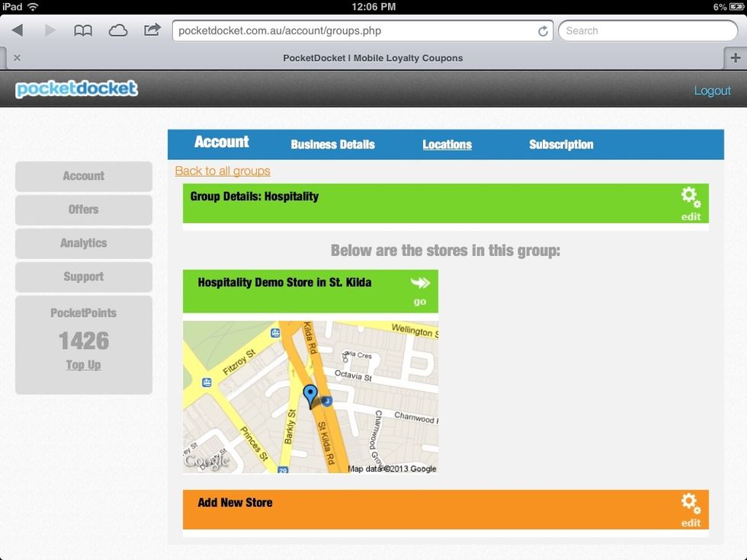
Task: Click the Logout link
Action: pos(713,90)
